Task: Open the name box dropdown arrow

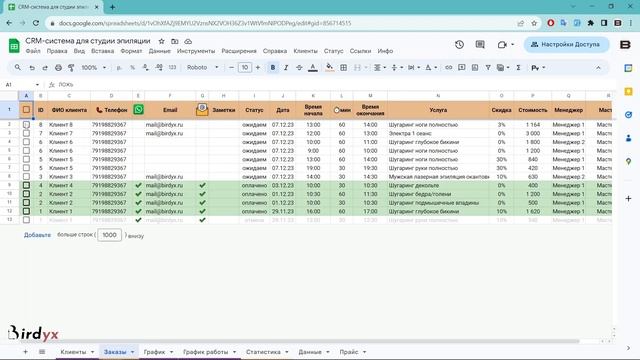Action: [x=37, y=85]
